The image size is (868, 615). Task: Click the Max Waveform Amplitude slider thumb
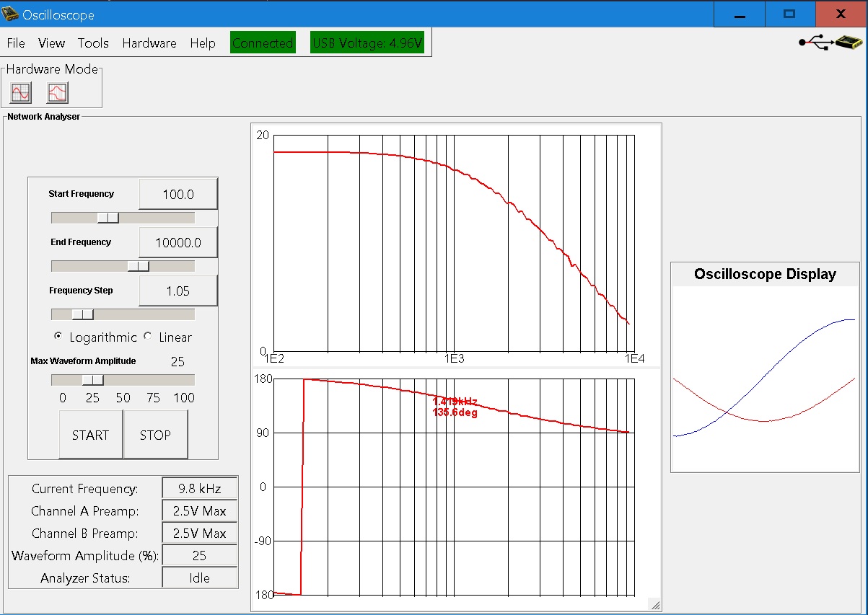click(92, 380)
